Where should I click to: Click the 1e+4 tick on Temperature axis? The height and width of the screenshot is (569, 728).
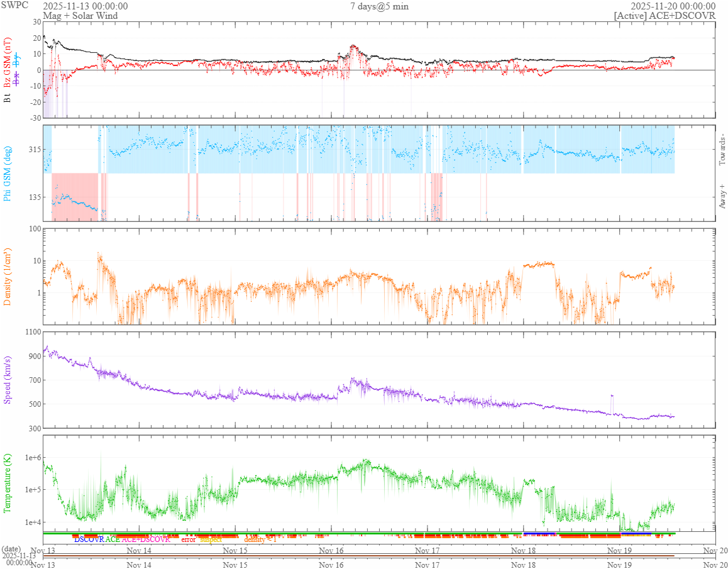click(x=33, y=522)
